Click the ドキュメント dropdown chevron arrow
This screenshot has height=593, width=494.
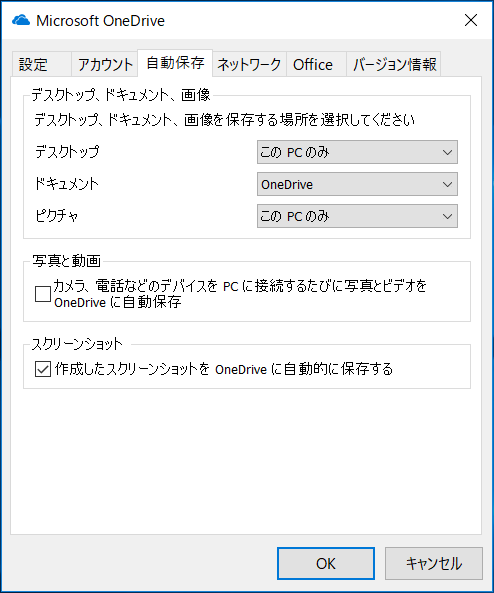tap(447, 185)
